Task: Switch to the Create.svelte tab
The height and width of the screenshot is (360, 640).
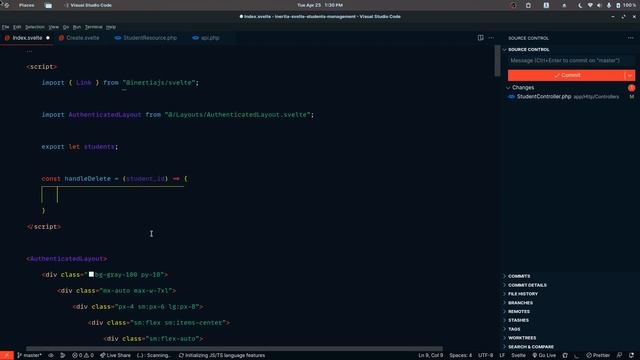Action: pos(82,38)
